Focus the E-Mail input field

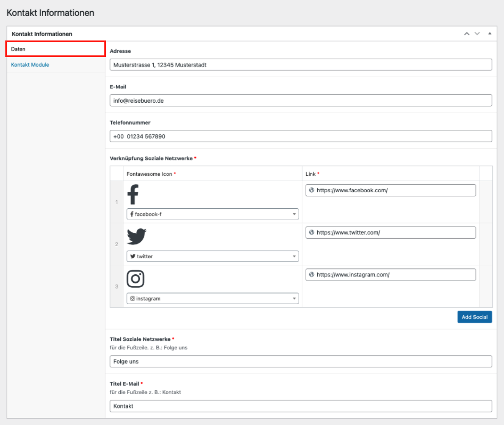click(301, 101)
